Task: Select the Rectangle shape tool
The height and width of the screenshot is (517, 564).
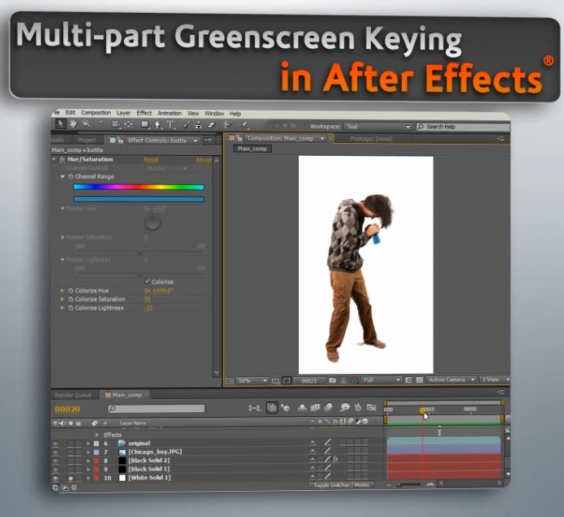Action: [x=145, y=124]
